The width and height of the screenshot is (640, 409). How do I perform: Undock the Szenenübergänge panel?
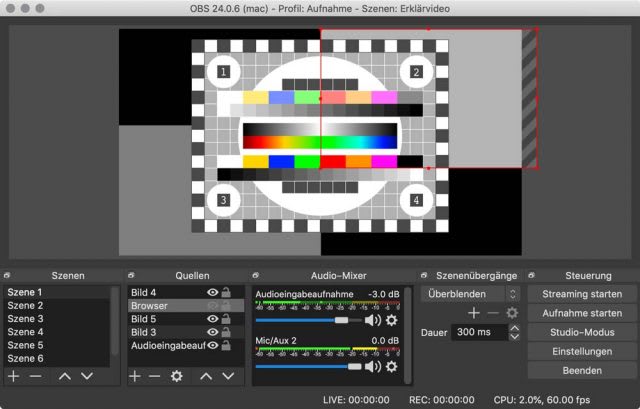pyautogui.click(x=424, y=276)
